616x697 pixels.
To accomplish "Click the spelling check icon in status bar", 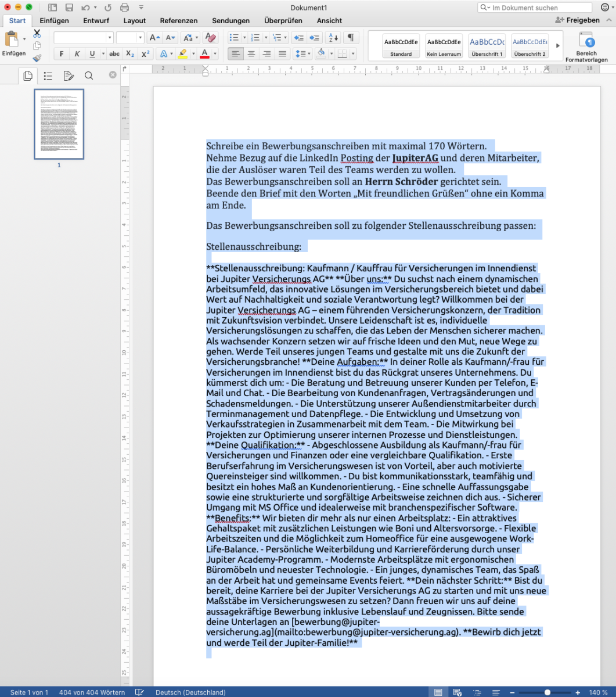I will pos(139,692).
